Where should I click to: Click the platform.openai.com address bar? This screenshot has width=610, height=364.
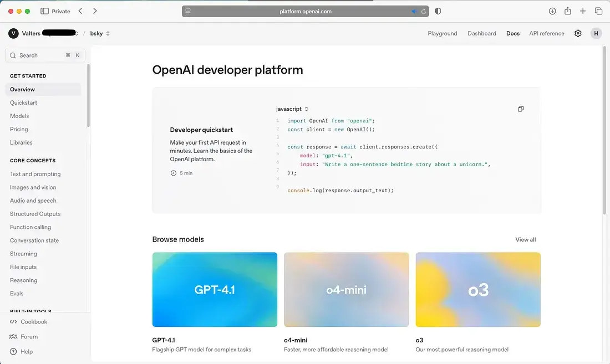[x=306, y=11]
